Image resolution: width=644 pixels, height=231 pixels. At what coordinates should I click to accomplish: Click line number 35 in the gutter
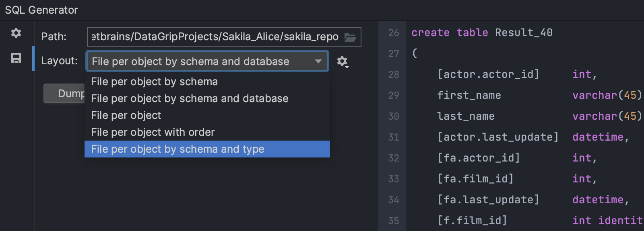(x=393, y=221)
